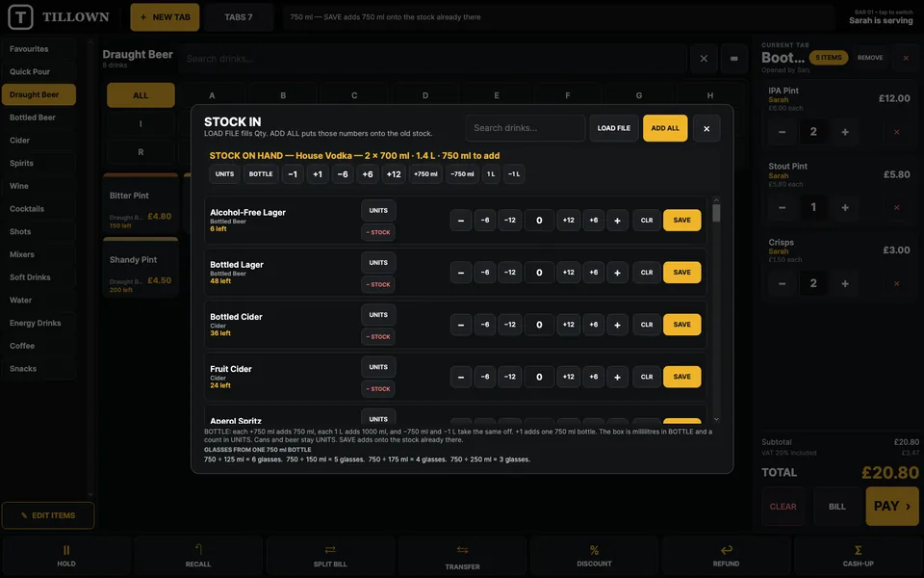Save Bottled Cider stock entry
Viewport: 924px width, 578px height.
[x=681, y=325]
